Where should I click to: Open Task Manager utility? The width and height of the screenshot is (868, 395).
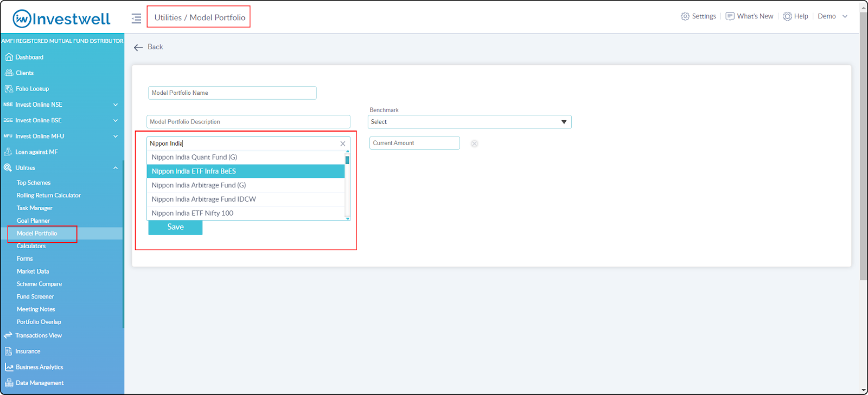pyautogui.click(x=35, y=208)
